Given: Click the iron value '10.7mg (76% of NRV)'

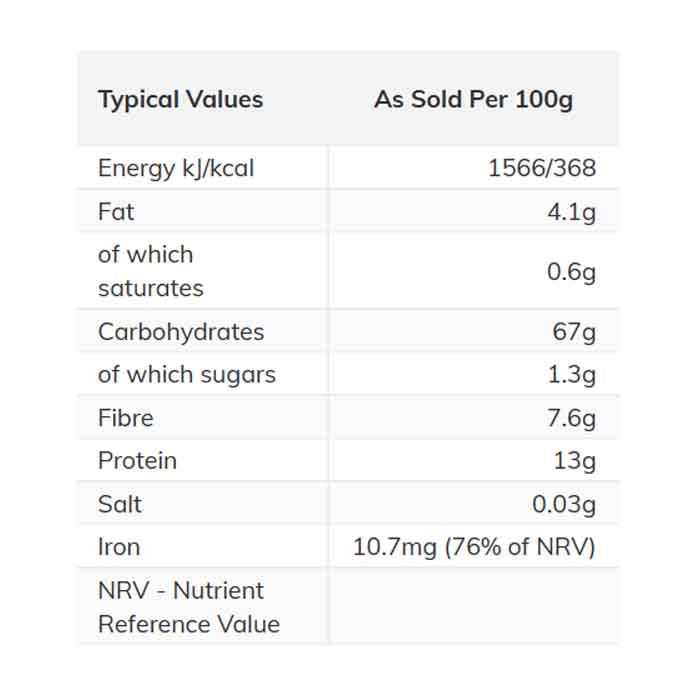Looking at the screenshot, I should point(474,547).
